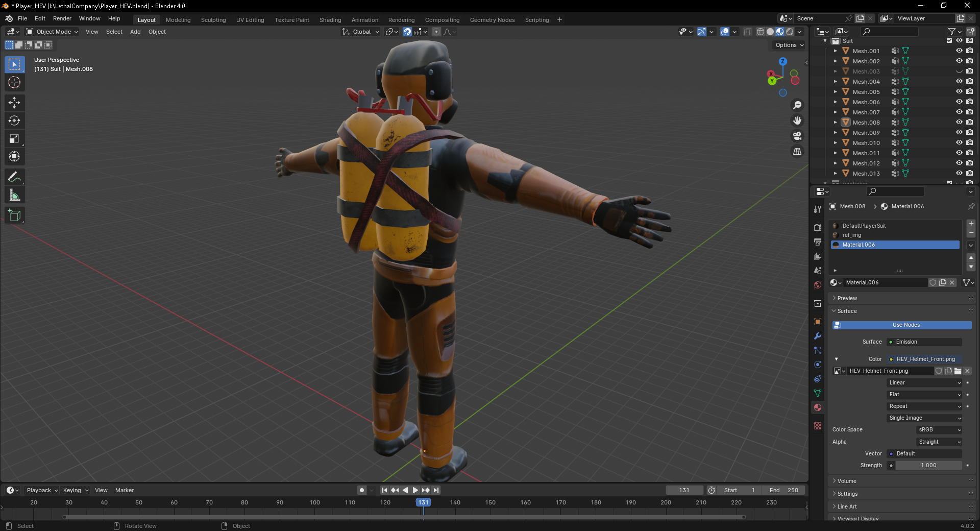Switch to the Modeling workspace tab
Screen dimensions: 980x531
coord(178,20)
